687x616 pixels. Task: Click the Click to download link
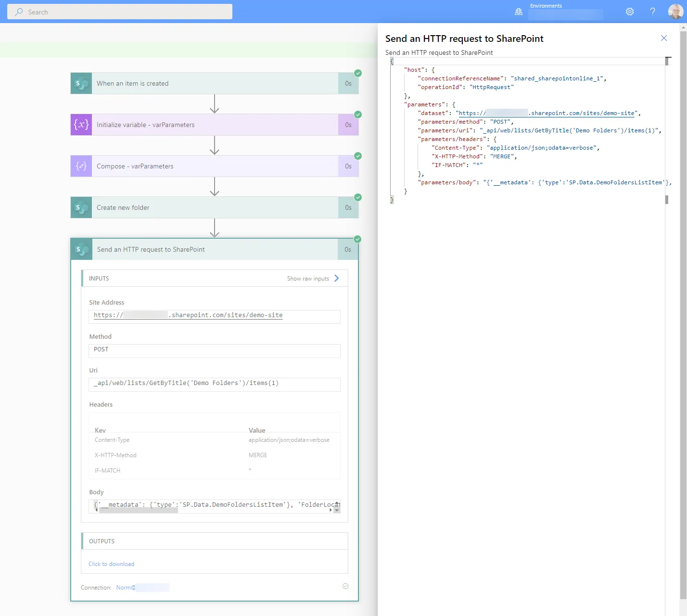point(111,564)
